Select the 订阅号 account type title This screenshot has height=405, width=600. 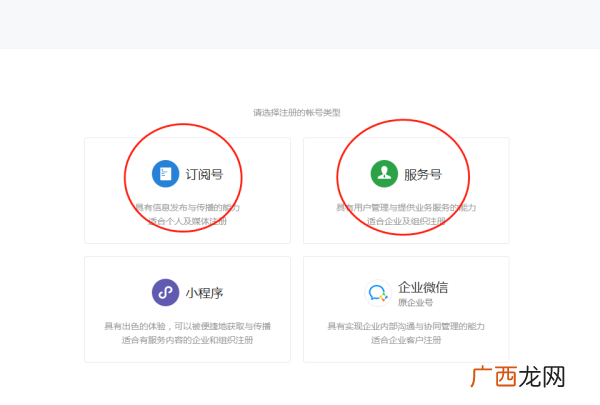pos(204,175)
